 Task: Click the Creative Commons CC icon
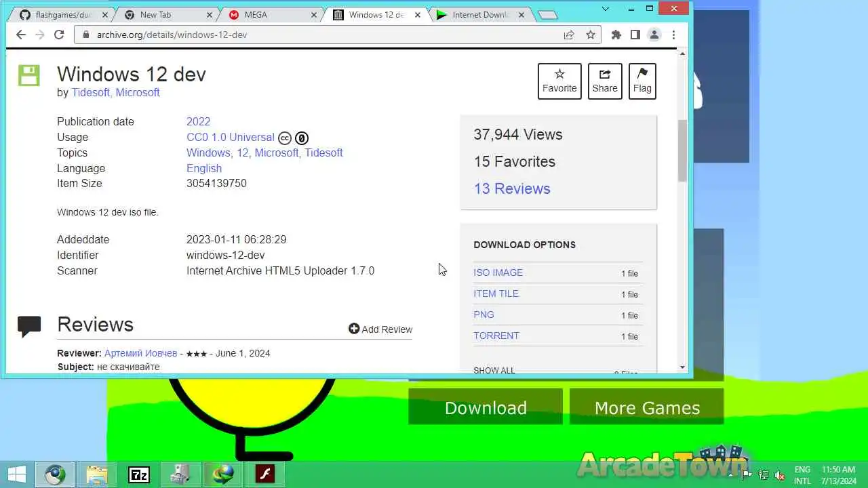(285, 138)
